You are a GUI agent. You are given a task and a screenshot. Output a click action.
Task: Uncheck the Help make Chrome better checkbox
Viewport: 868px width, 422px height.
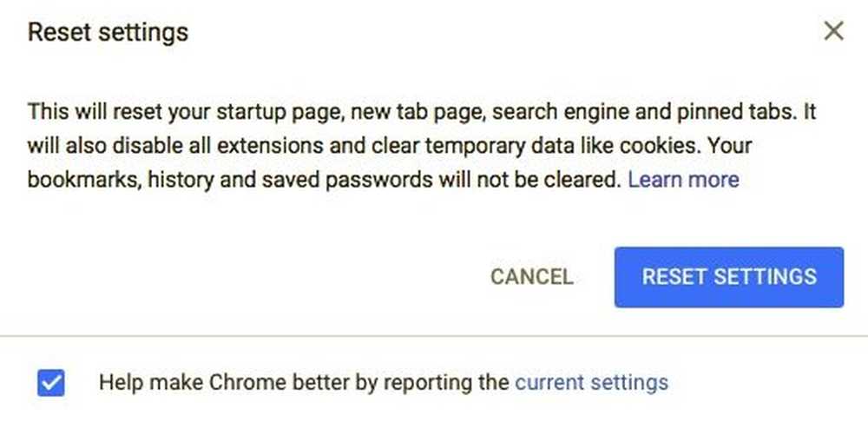[51, 383]
